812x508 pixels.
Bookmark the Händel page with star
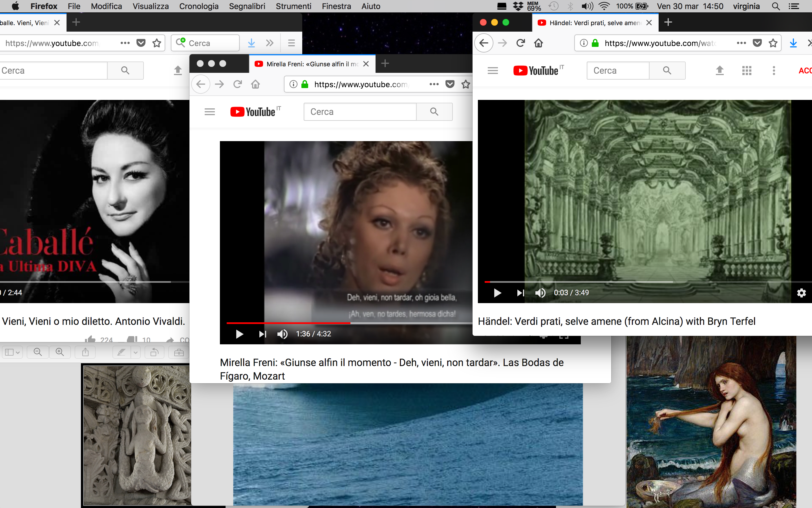[773, 43]
